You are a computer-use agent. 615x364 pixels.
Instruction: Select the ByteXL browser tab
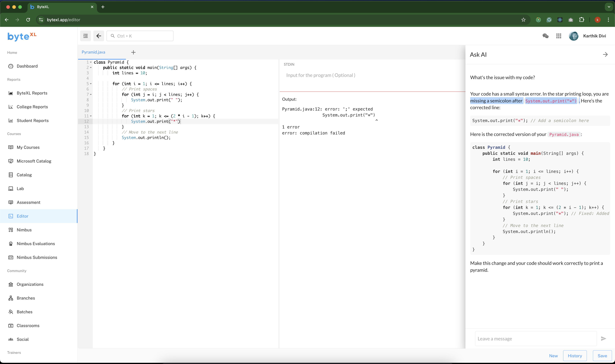[x=59, y=7]
